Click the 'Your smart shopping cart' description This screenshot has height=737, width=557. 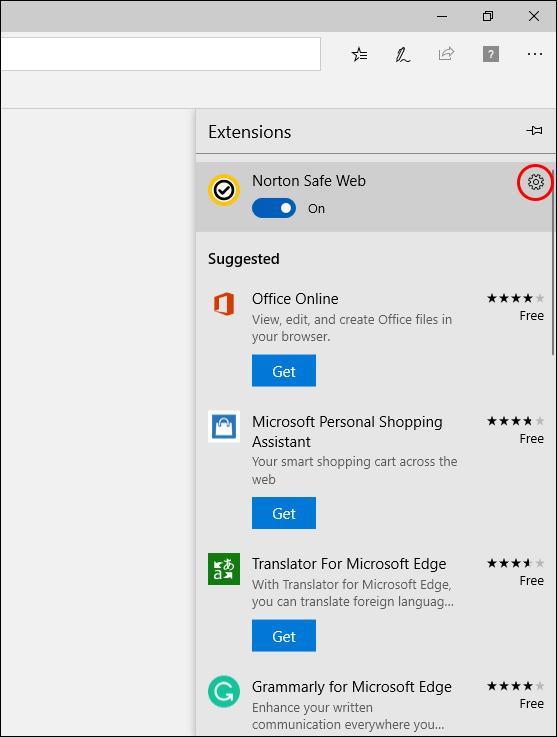click(x=354, y=470)
